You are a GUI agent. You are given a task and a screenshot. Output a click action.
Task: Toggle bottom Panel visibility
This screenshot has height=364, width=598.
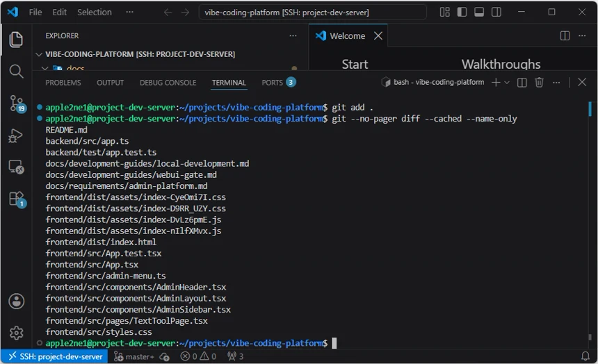(x=479, y=13)
